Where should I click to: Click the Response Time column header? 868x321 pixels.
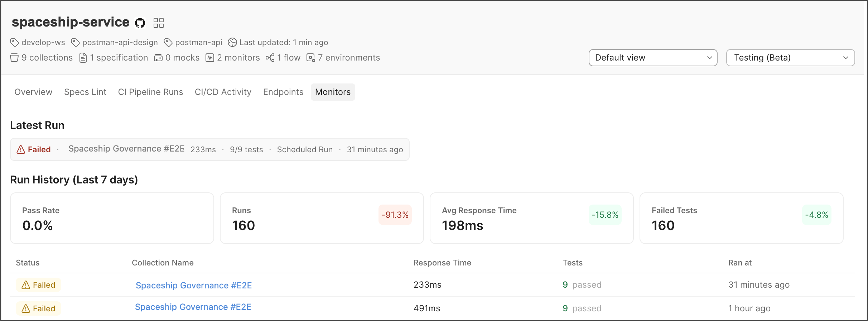coord(442,263)
